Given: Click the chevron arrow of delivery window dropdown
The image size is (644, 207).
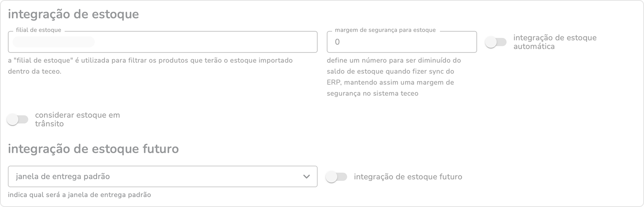Looking at the screenshot, I should [307, 177].
